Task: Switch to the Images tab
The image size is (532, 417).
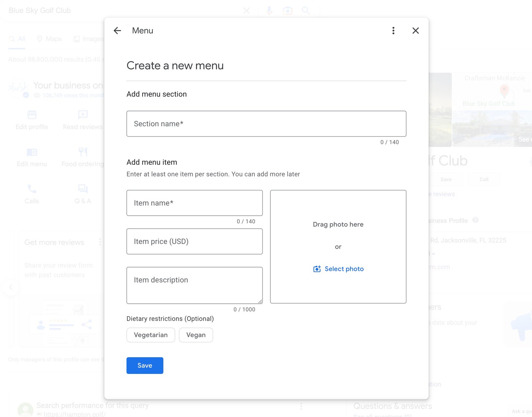Action: click(x=88, y=39)
